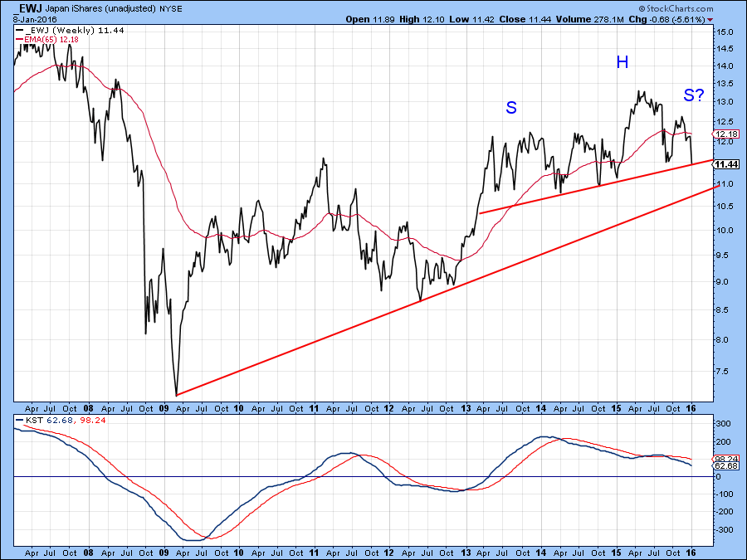This screenshot has width=747, height=560.
Task: Click year 08 on price chart time axis
Action: coord(88,408)
